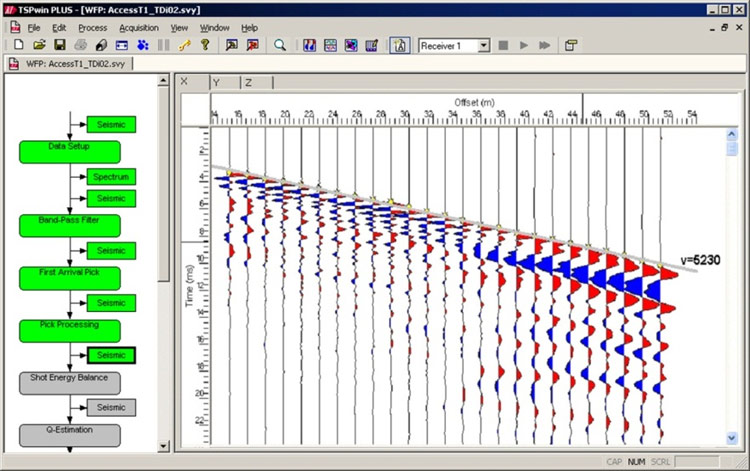
Task: Click the flow panel scrollbar down arrow
Action: click(163, 446)
